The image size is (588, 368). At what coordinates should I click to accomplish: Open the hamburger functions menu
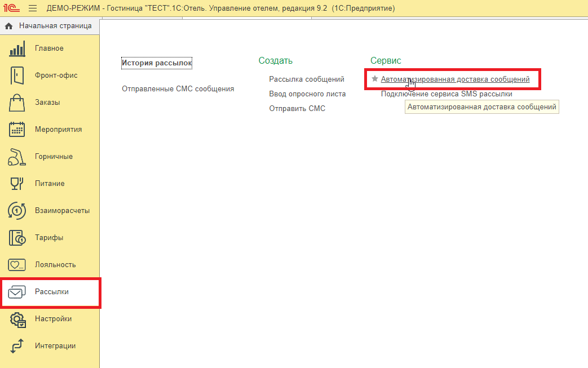33,8
